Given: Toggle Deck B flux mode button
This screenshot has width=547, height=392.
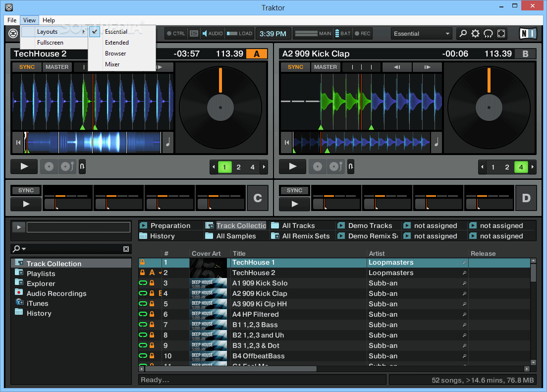Looking at the screenshot, I should pyautogui.click(x=351, y=167).
